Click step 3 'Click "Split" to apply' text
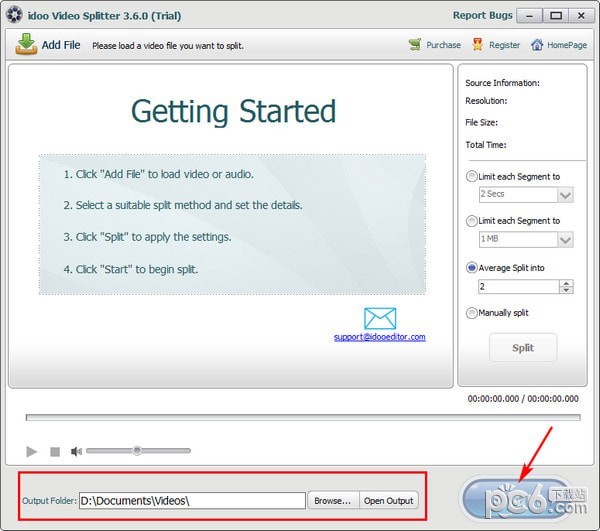Viewport: 600px width, 531px height. tap(147, 237)
